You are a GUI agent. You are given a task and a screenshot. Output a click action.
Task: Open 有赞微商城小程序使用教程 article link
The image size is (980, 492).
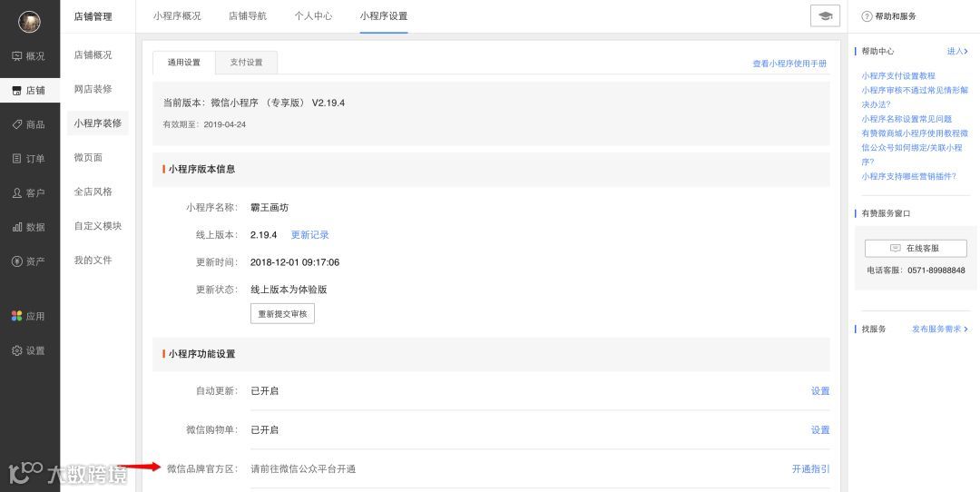[x=915, y=133]
